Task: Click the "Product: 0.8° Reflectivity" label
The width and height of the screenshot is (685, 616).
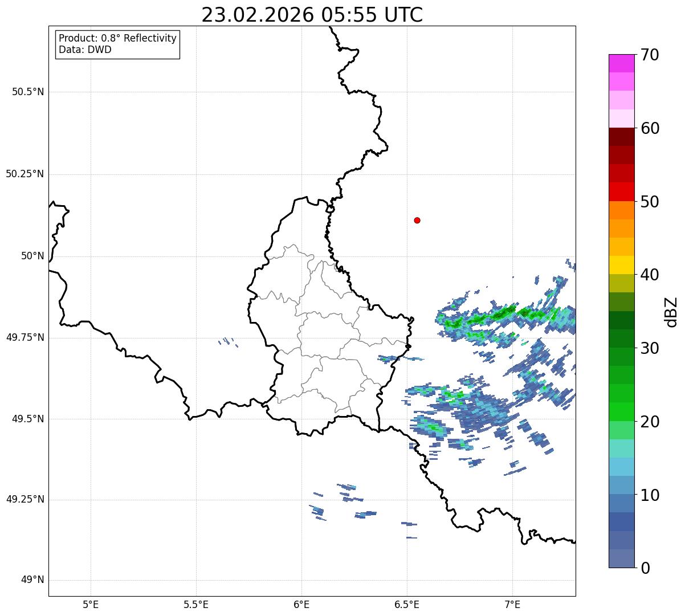Action: click(118, 38)
